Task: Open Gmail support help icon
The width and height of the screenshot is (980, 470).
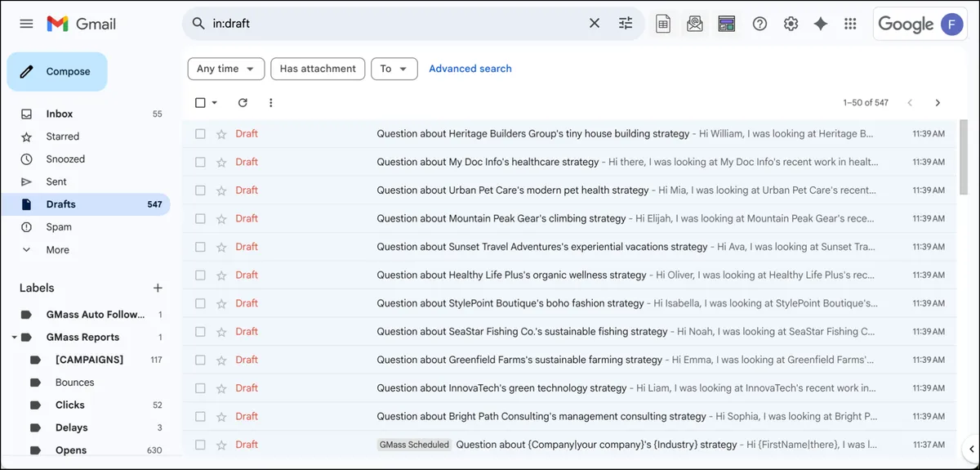Action: 759,24
